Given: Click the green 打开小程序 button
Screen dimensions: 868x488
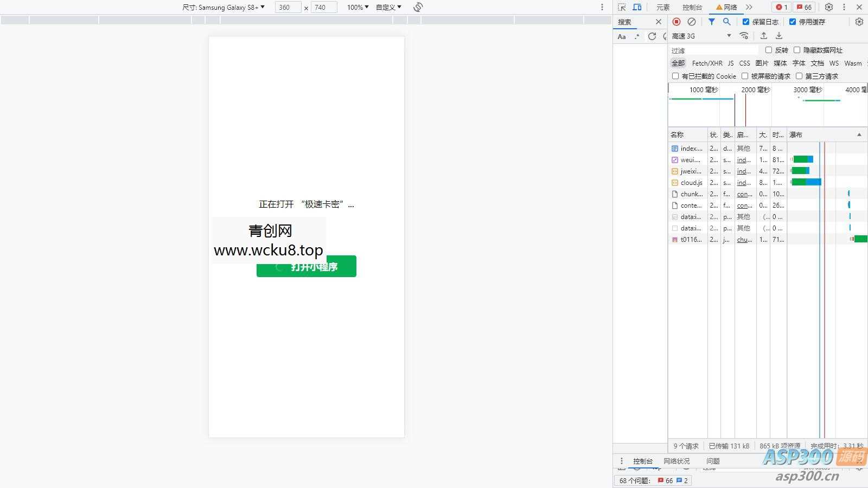Looking at the screenshot, I should click(306, 266).
